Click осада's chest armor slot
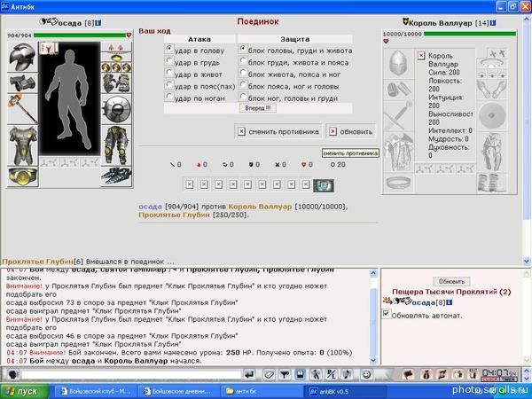 (x=22, y=146)
